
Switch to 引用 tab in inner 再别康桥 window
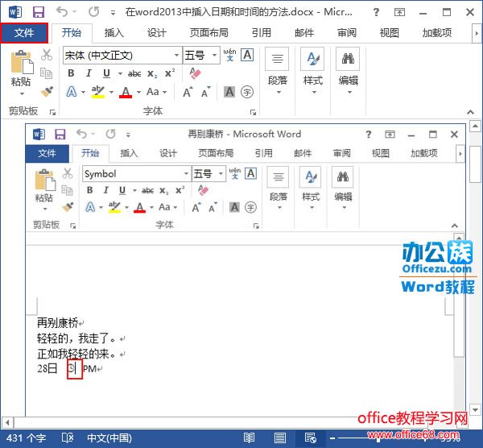coord(263,153)
